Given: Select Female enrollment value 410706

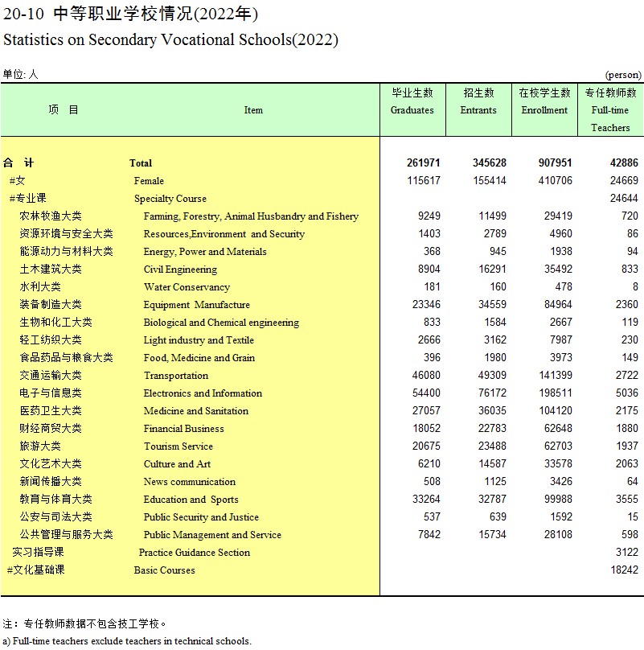Looking at the screenshot, I should [x=556, y=180].
